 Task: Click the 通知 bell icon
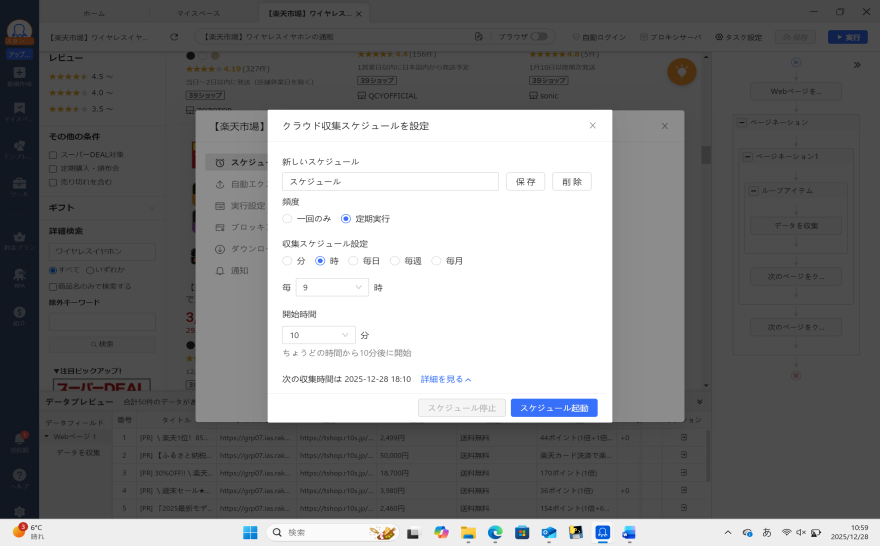click(220, 271)
